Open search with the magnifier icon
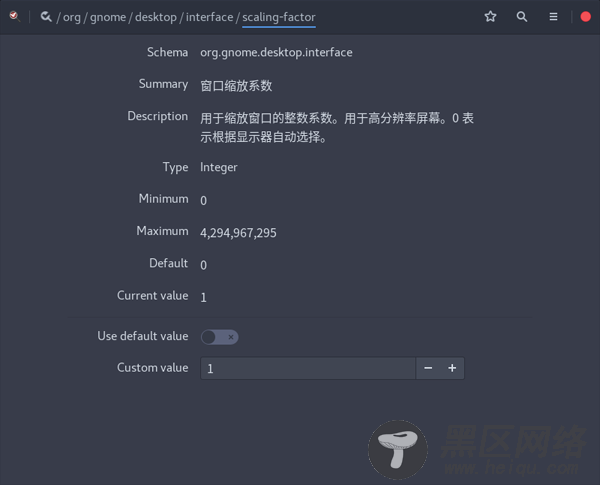The width and height of the screenshot is (600, 485). 522,16
